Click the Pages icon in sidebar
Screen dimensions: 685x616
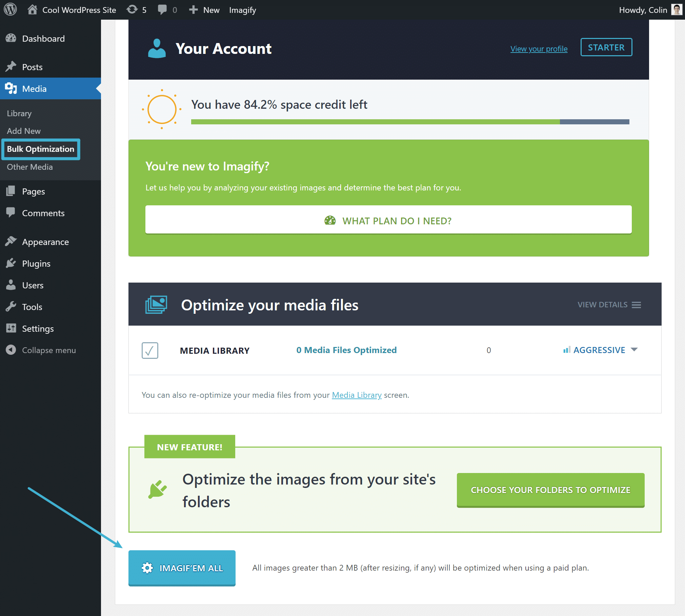(x=11, y=191)
